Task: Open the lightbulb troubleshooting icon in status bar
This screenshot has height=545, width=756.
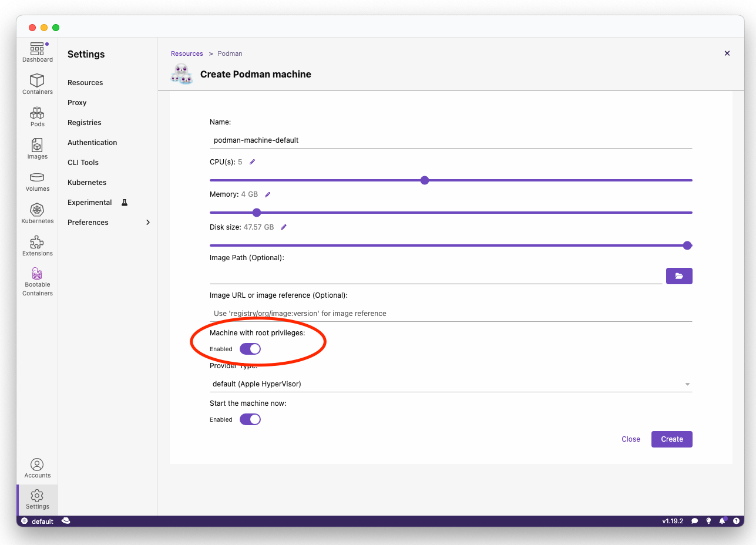Action: (x=708, y=521)
